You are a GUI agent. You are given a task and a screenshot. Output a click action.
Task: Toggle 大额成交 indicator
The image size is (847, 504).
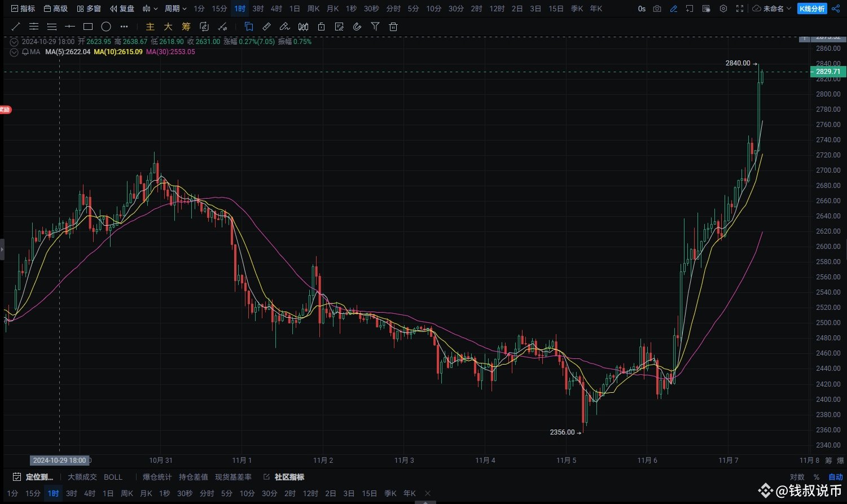pyautogui.click(x=82, y=477)
